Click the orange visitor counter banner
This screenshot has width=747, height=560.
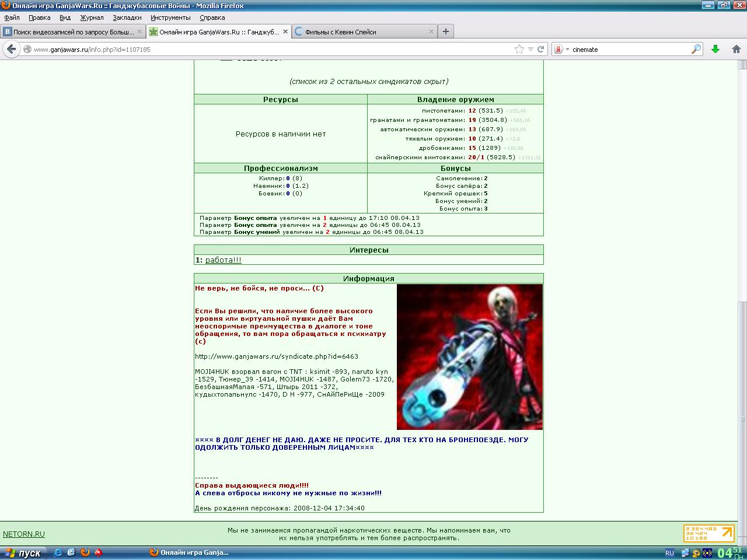pos(709,533)
